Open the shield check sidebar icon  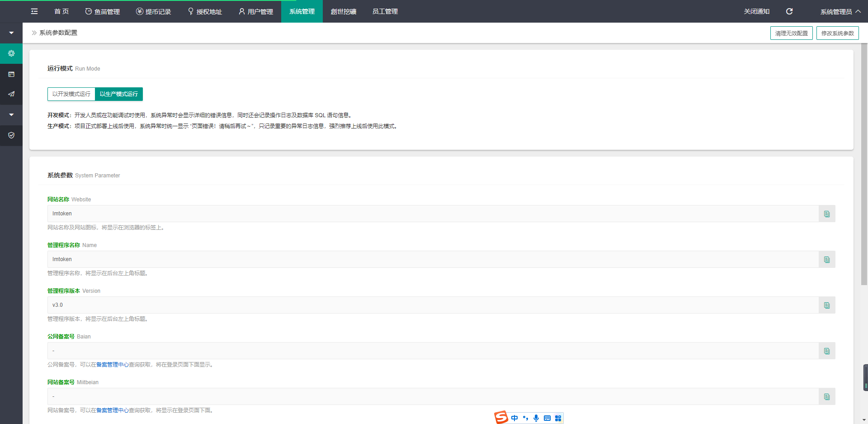[11, 135]
